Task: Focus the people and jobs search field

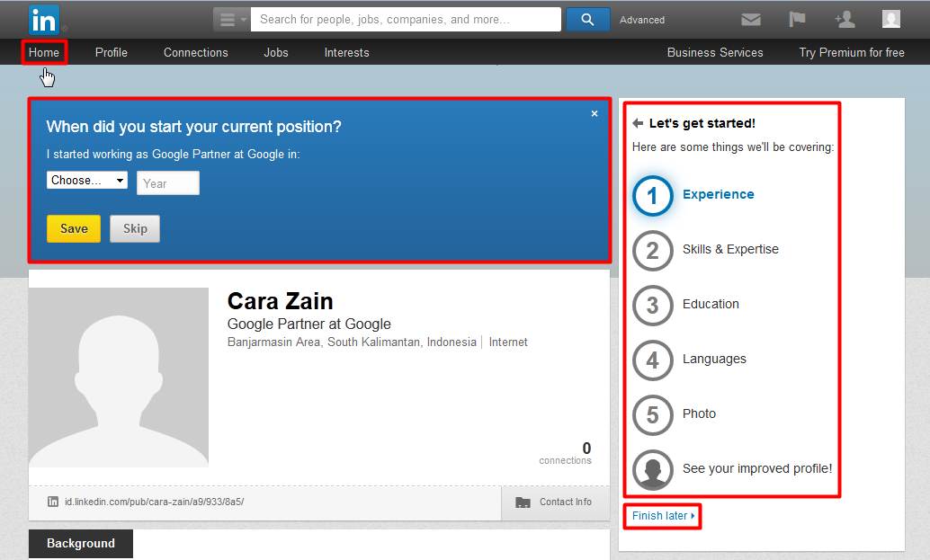Action: coord(406,20)
